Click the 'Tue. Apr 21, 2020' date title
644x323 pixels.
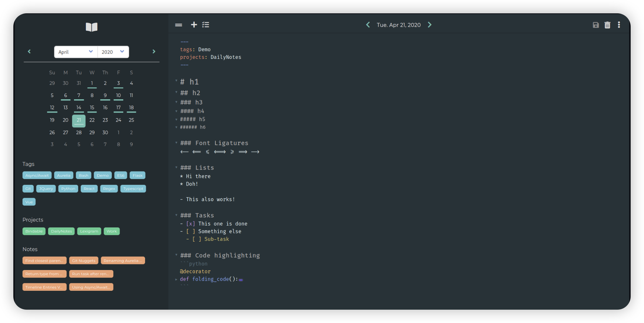(x=399, y=25)
